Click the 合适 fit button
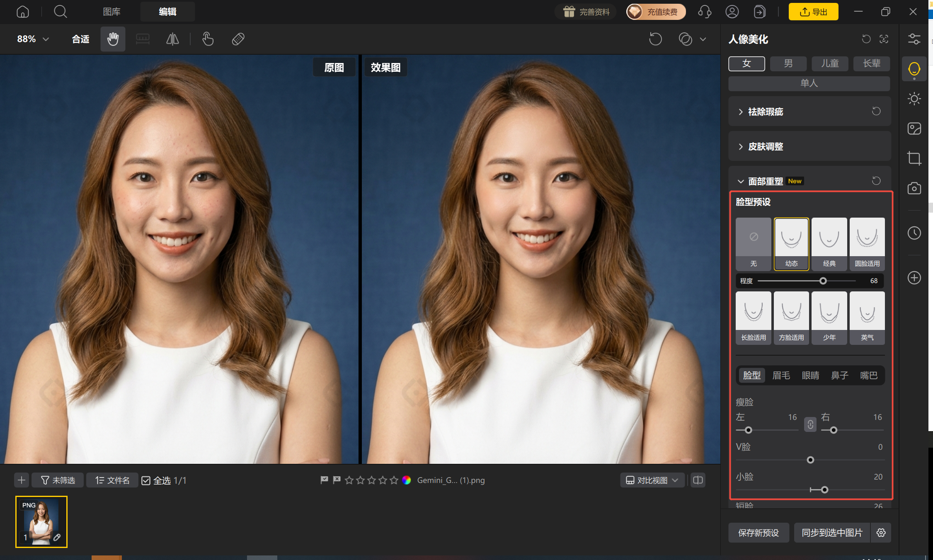 click(x=80, y=39)
